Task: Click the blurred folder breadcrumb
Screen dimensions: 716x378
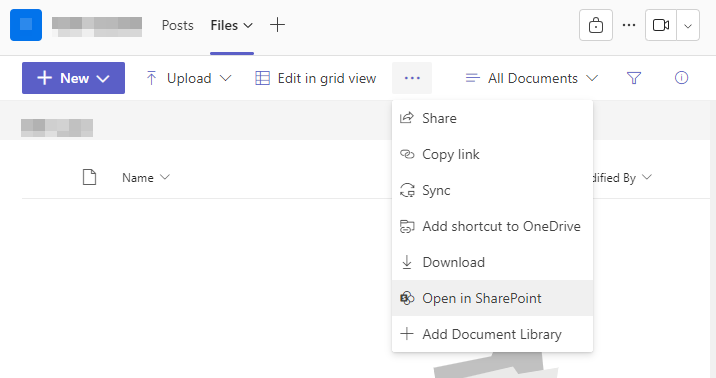Action: [x=57, y=128]
